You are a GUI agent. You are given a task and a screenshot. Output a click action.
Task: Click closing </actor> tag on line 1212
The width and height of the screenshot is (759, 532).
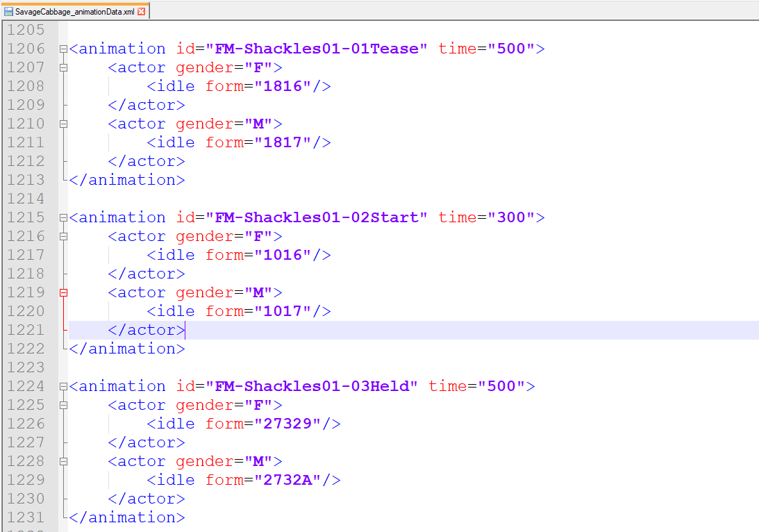[147, 161]
